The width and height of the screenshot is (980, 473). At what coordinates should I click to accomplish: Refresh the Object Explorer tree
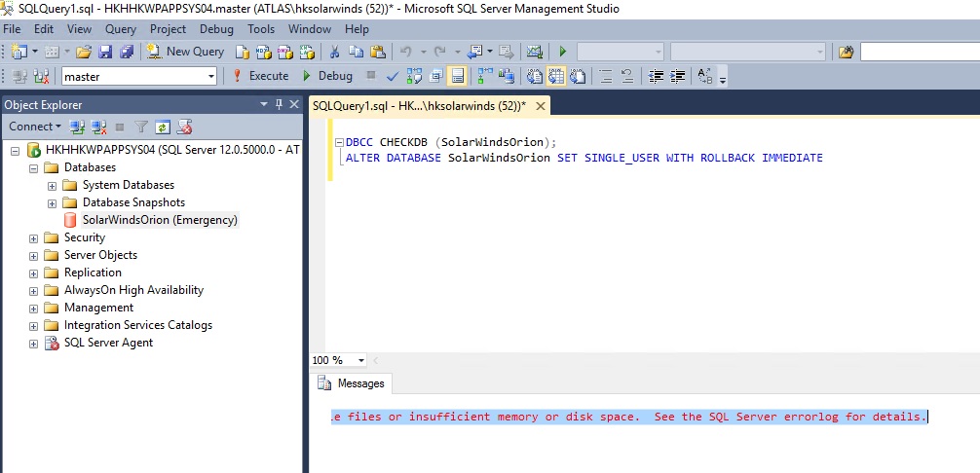click(x=163, y=127)
